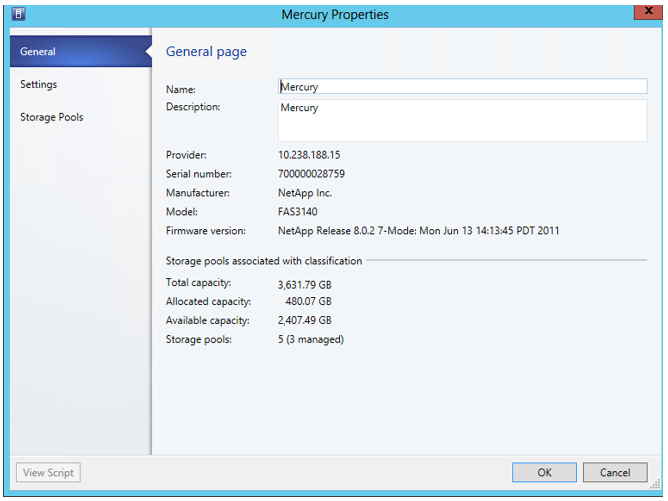Click 'Storage pools associated with classification' heading
This screenshot has height=501, width=668.
tap(264, 261)
